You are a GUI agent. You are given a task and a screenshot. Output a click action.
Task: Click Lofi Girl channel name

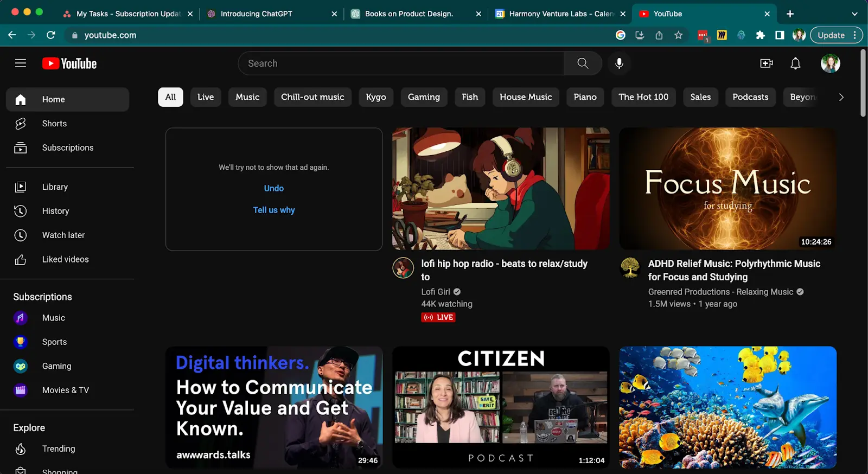[x=436, y=292]
